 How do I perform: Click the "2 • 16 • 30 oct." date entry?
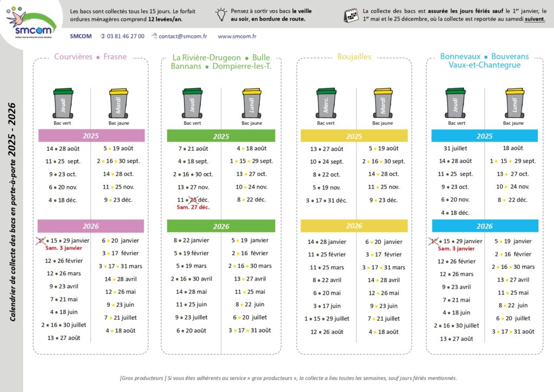pyautogui.click(x=193, y=175)
